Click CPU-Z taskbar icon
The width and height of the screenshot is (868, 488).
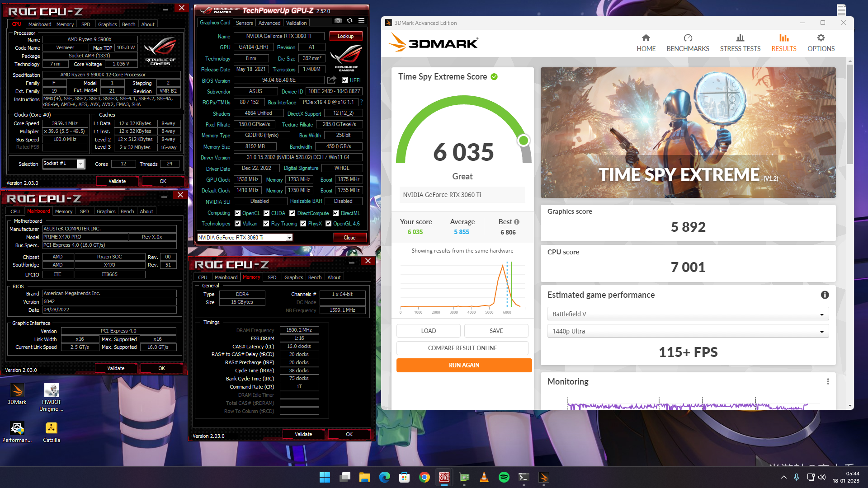(x=444, y=477)
